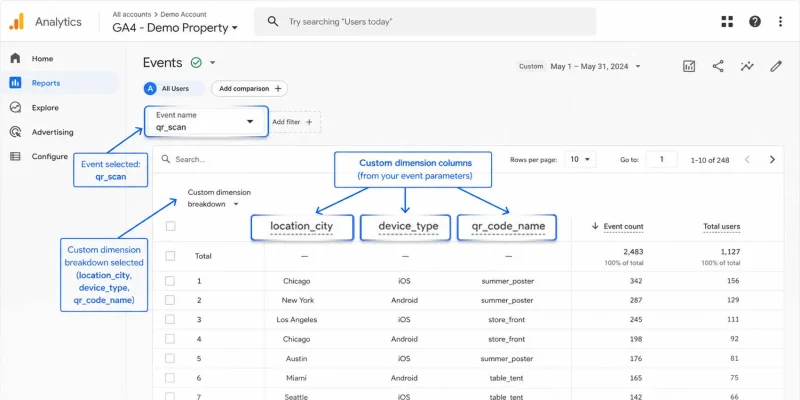Image resolution: width=800 pixels, height=400 pixels.
Task: Click the Explore icon in sidebar
Action: (x=15, y=107)
